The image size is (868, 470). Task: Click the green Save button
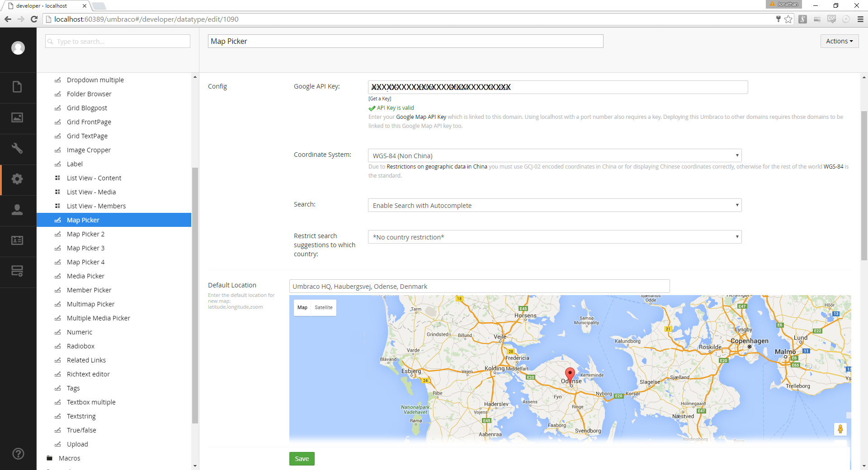302,459
